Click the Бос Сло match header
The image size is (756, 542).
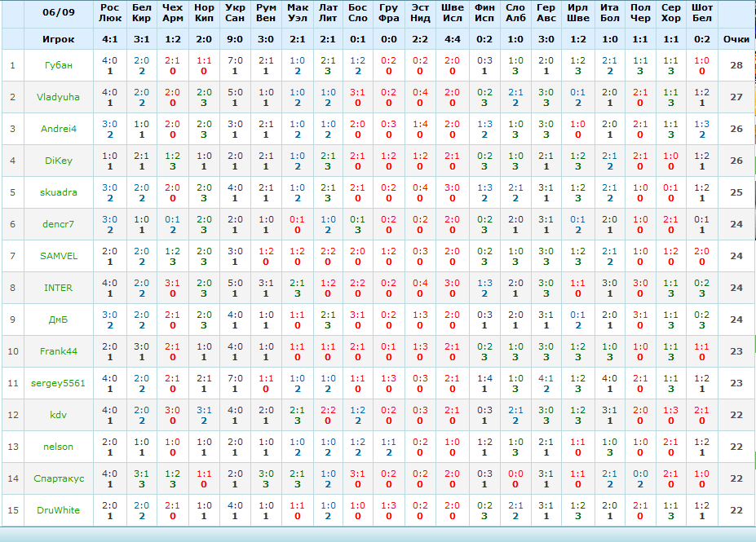(x=358, y=13)
